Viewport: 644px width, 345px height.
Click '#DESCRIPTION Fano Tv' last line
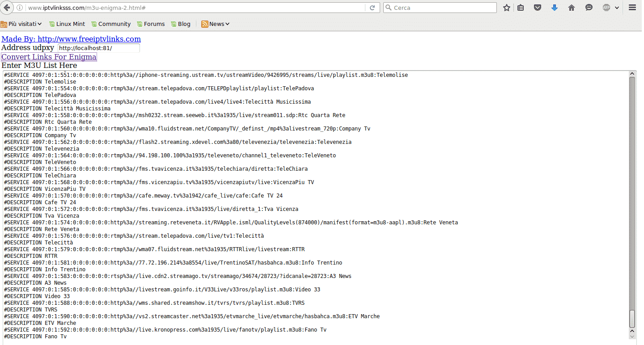(35, 337)
